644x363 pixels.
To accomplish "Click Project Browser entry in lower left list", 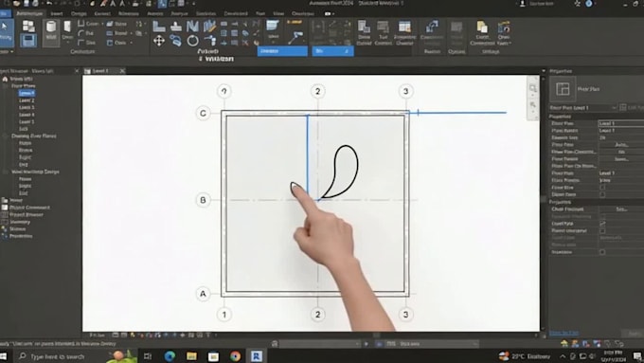I will point(27,214).
